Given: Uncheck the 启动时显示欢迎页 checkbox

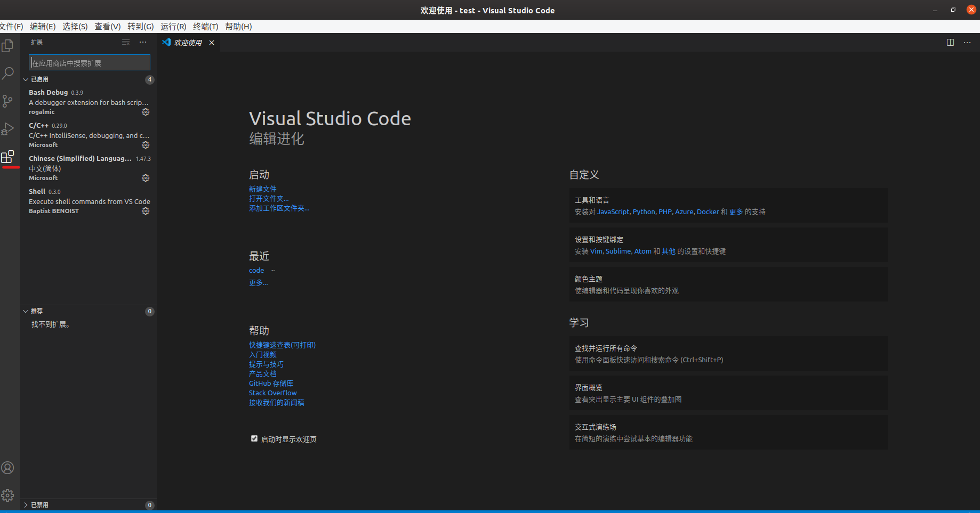Looking at the screenshot, I should tap(254, 438).
